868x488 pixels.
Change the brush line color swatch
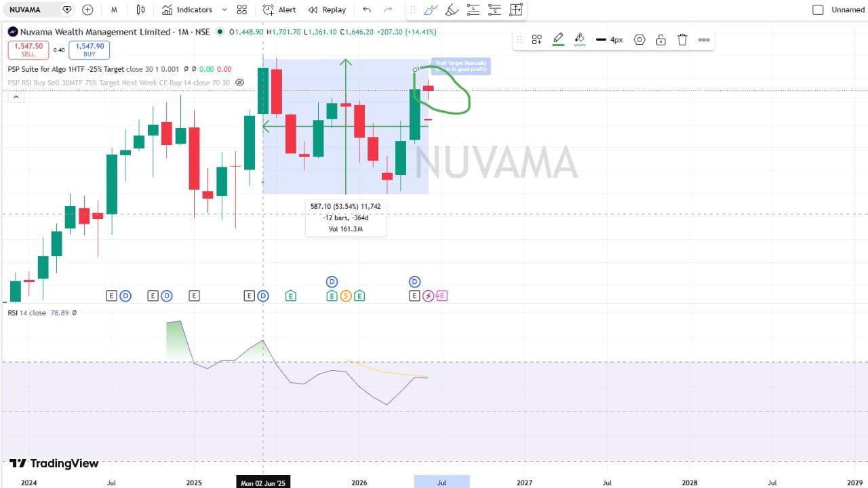[558, 39]
